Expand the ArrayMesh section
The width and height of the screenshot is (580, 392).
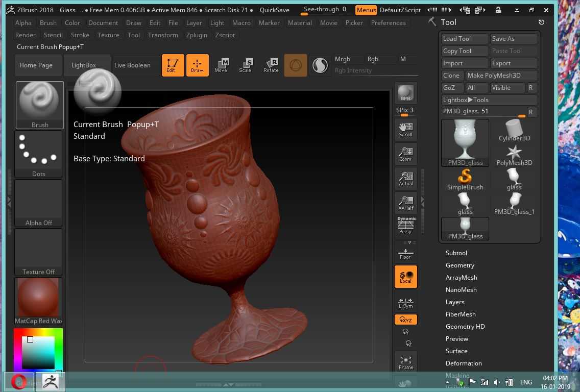(461, 277)
